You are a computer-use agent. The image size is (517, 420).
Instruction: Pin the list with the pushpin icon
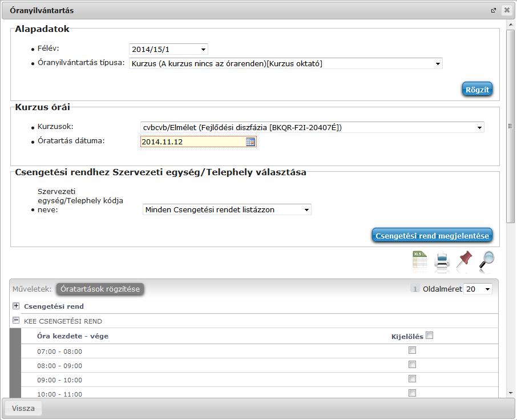465,260
